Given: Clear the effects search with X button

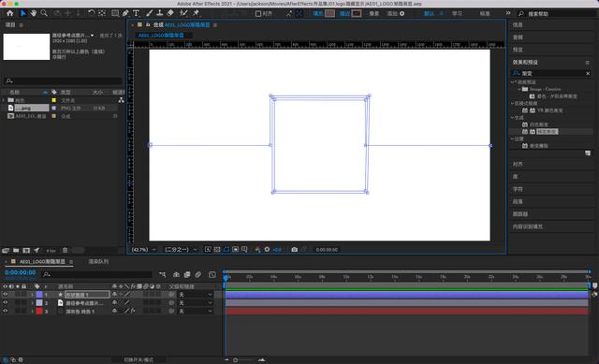Looking at the screenshot, I should [588, 73].
